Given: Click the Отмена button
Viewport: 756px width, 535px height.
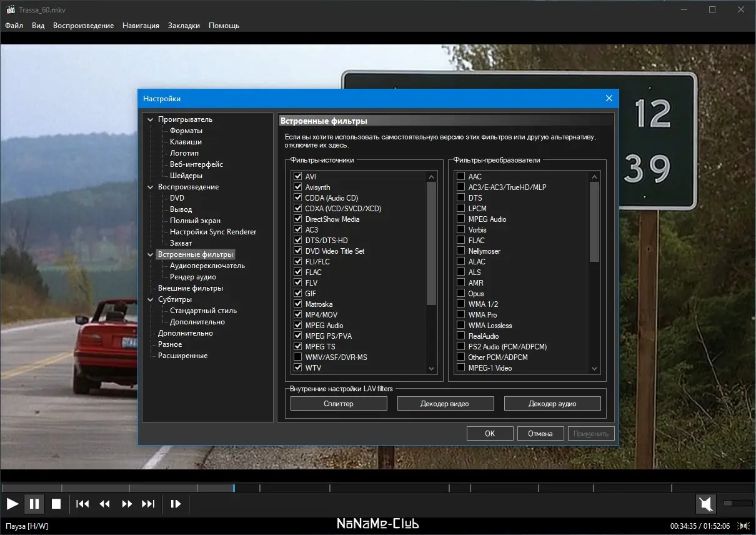Looking at the screenshot, I should [x=540, y=434].
